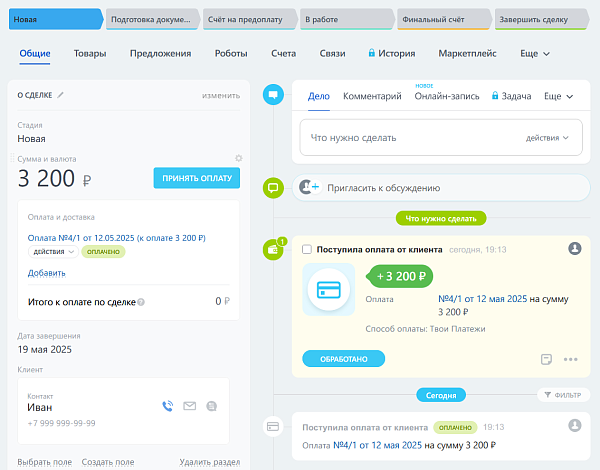Expand the Еще dropdown in activity panel
Image resolution: width=600 pixels, height=470 pixels.
click(559, 96)
